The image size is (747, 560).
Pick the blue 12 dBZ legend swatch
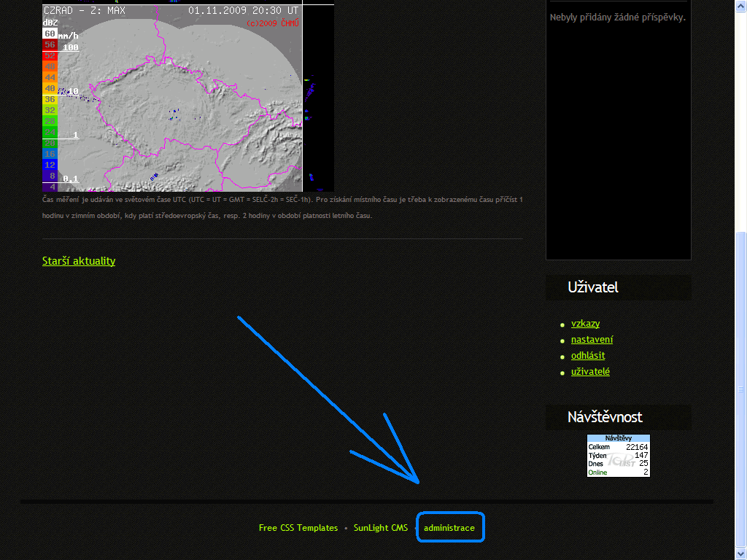tap(50, 165)
